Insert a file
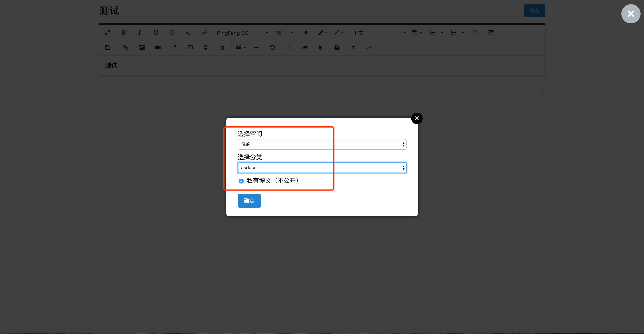644x334 pixels. (x=174, y=47)
